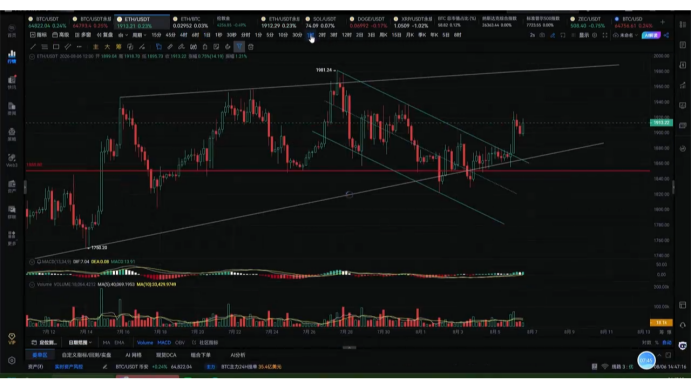Click the 实时资产风控 link
The height and width of the screenshot is (389, 692).
[x=69, y=367]
